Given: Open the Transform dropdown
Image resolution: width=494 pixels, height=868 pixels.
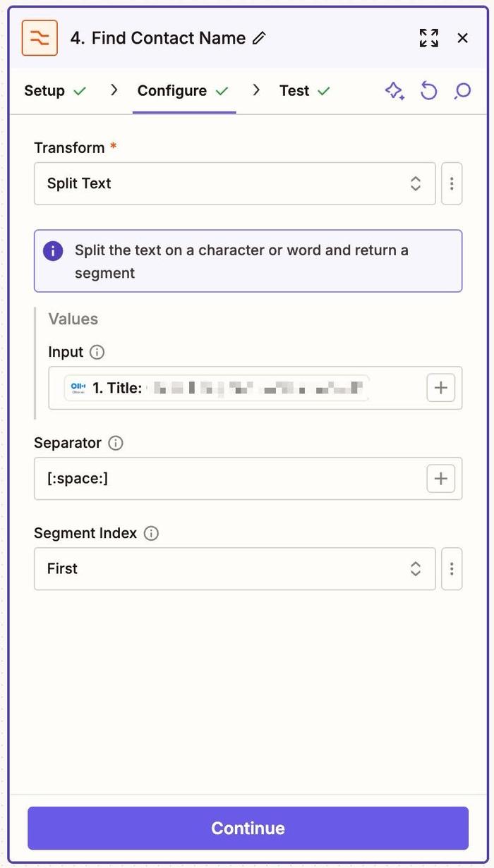Looking at the screenshot, I should click(x=234, y=183).
